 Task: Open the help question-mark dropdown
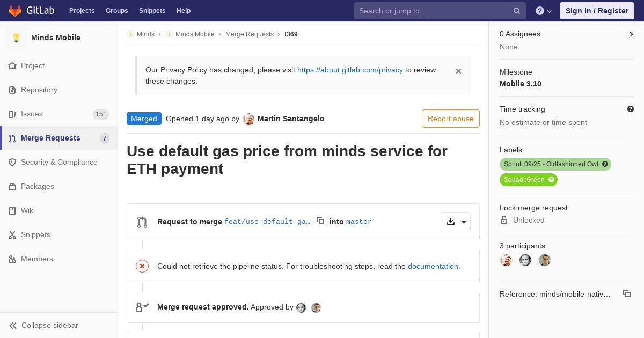[544, 11]
